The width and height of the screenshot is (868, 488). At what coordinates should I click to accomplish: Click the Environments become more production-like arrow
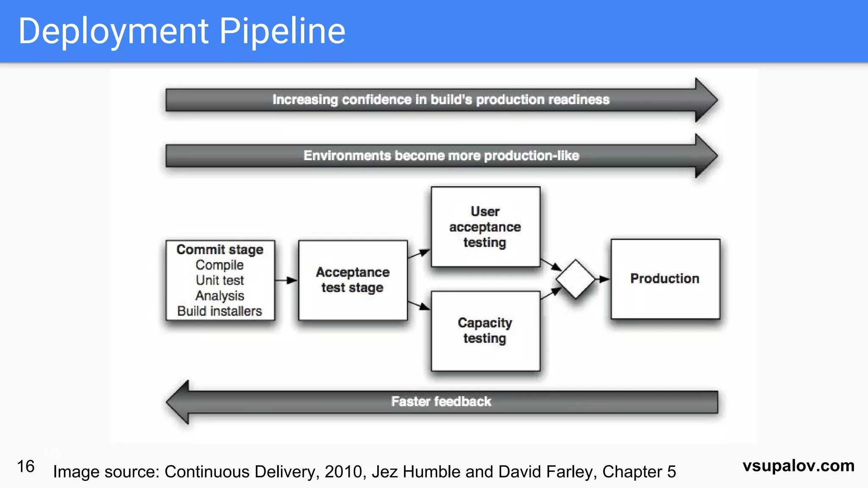tap(441, 156)
